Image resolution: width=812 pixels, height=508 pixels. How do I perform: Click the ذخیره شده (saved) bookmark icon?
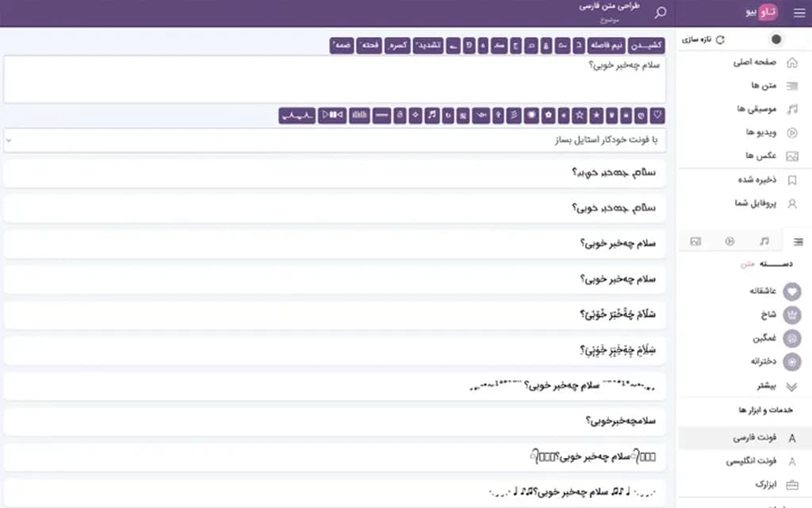pos(791,179)
